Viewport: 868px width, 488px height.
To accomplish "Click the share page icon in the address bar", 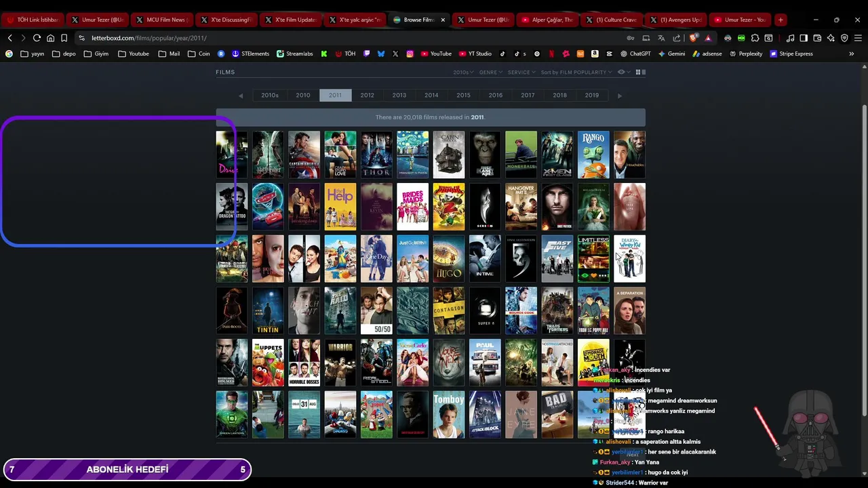I will [676, 38].
